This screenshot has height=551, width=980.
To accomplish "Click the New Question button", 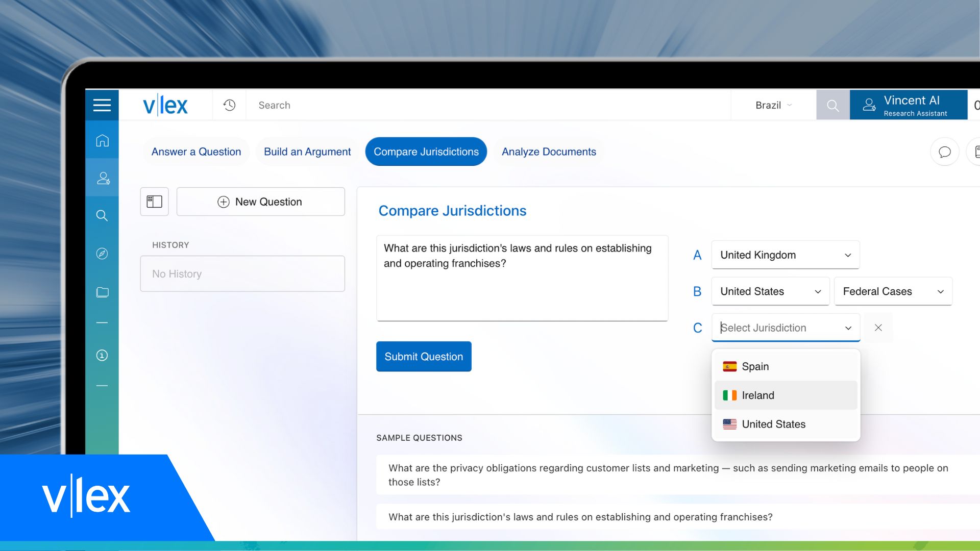I will point(260,202).
